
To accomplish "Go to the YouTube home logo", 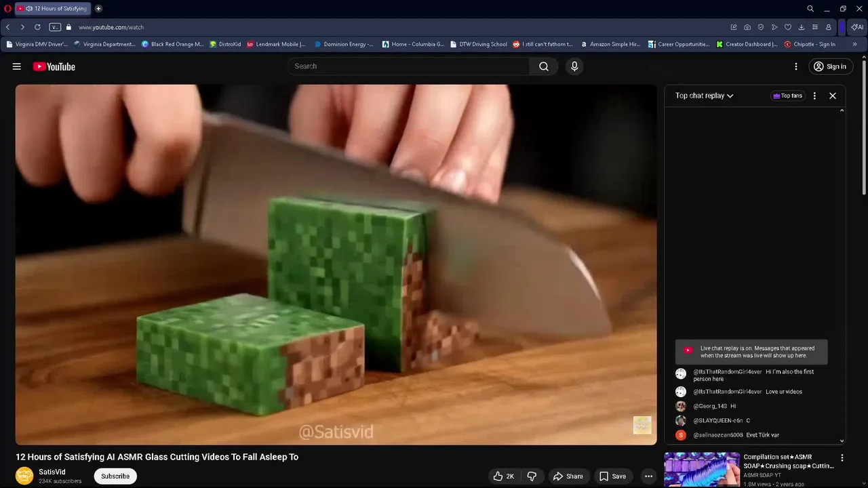I will 54,66.
